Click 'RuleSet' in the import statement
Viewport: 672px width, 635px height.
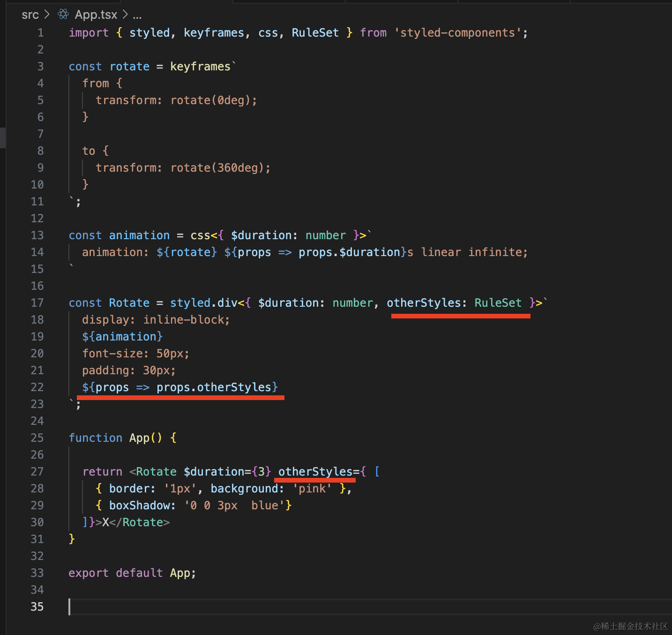point(315,33)
